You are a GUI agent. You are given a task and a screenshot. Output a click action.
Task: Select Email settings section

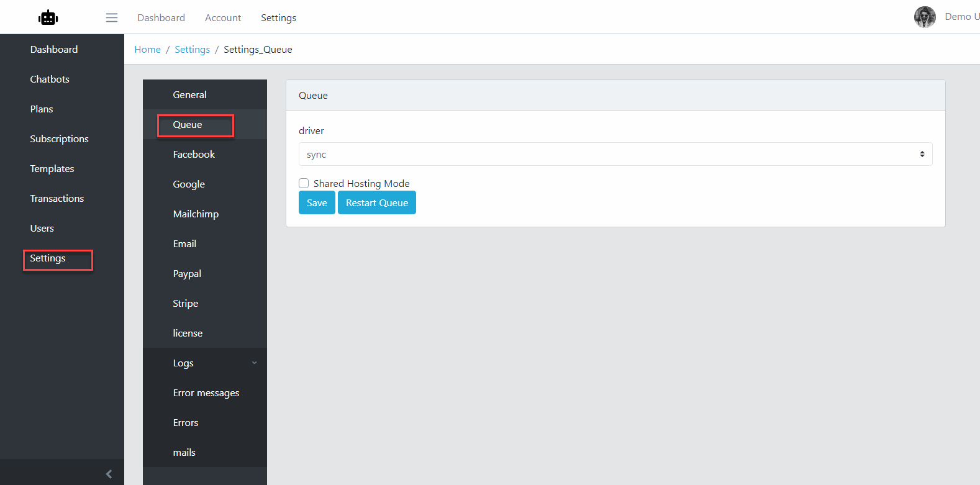[x=205, y=243]
